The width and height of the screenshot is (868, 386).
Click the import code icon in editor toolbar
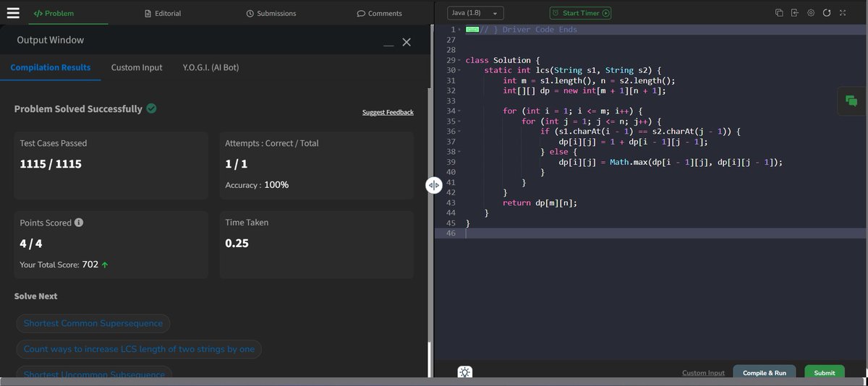click(794, 13)
